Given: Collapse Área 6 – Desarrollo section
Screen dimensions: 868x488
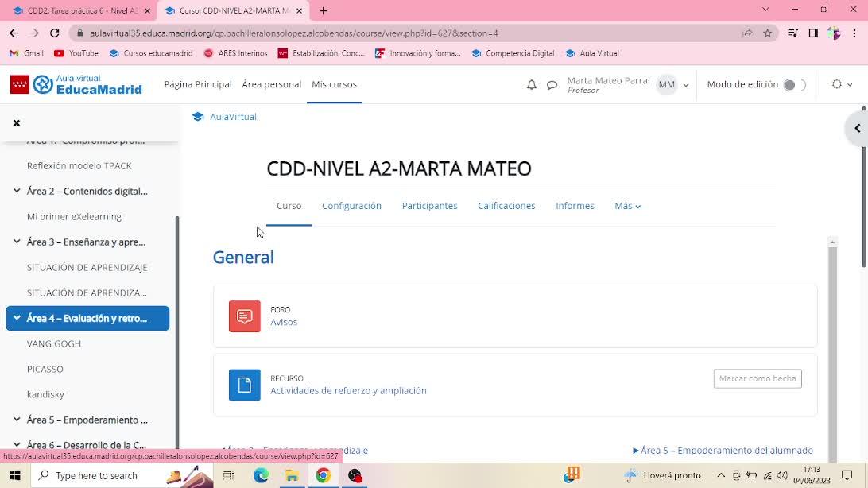Looking at the screenshot, I should (17, 444).
